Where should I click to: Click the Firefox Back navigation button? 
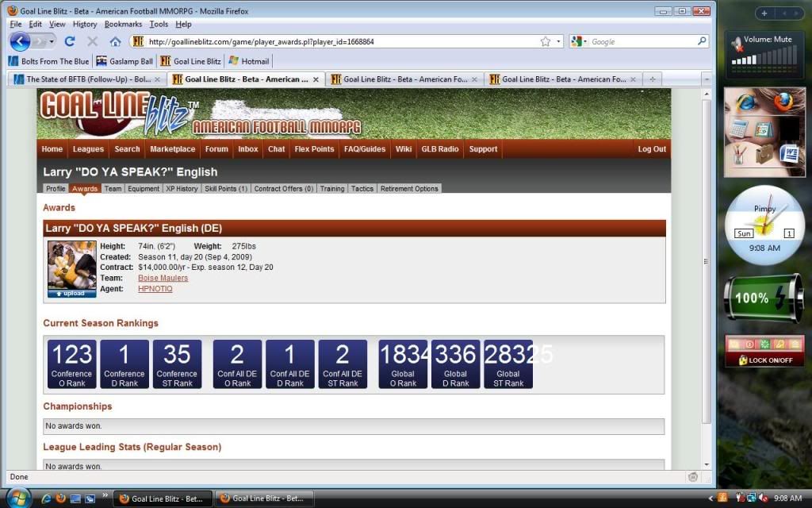tap(20, 41)
